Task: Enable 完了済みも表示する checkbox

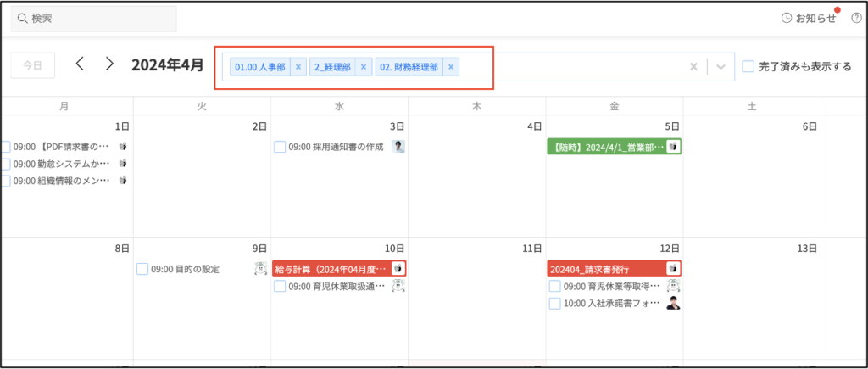Action: 748,66
